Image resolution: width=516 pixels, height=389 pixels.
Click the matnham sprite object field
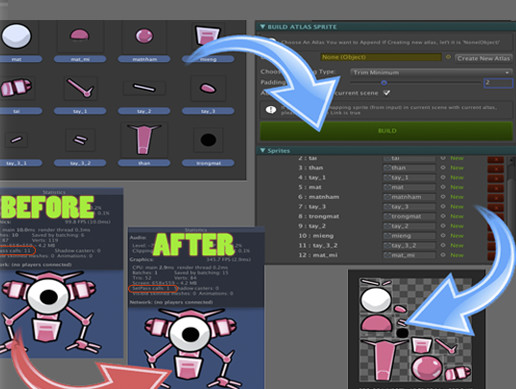pyautogui.click(x=409, y=197)
